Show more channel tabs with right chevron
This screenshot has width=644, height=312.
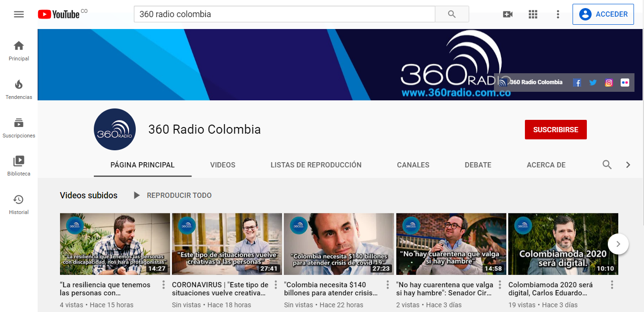coord(628,165)
